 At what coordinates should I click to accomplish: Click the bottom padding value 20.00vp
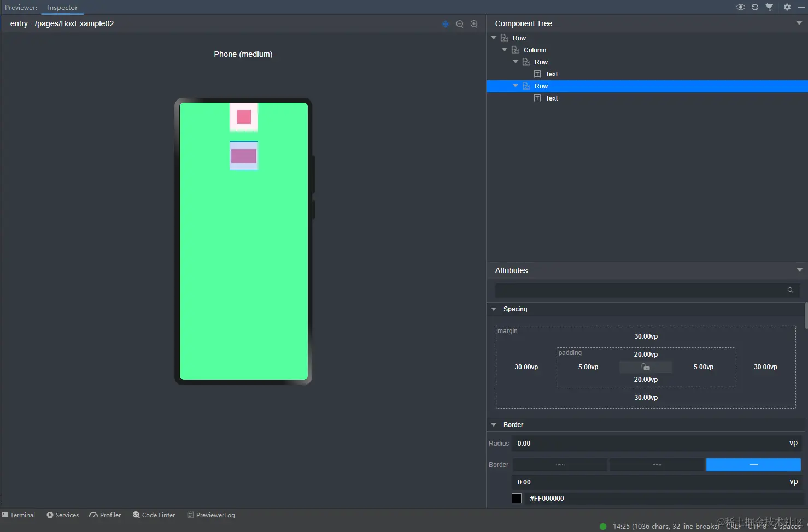[646, 380]
